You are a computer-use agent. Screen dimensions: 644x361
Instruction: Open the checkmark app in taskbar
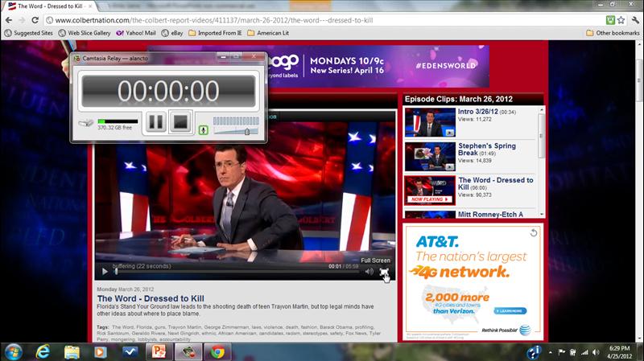click(130, 352)
